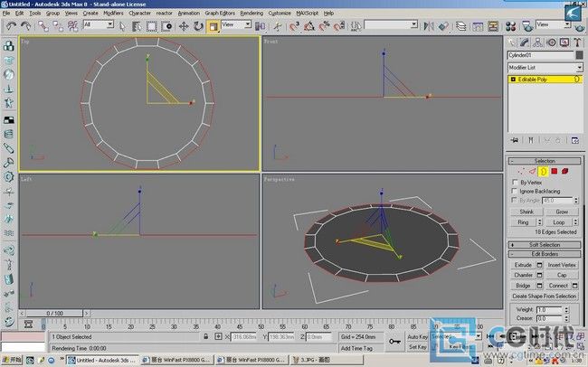Enable the Ignore Backfacing checkbox

(x=515, y=192)
